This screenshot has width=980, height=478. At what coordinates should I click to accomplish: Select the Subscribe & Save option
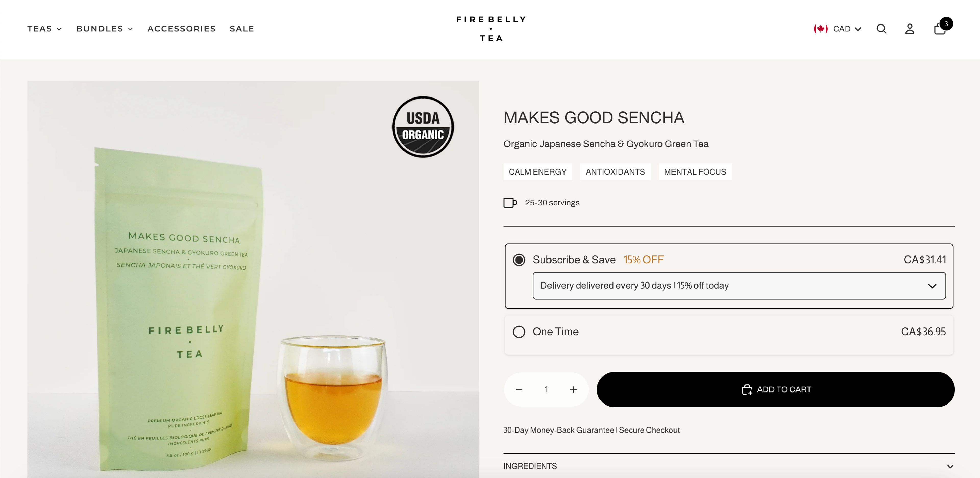519,260
